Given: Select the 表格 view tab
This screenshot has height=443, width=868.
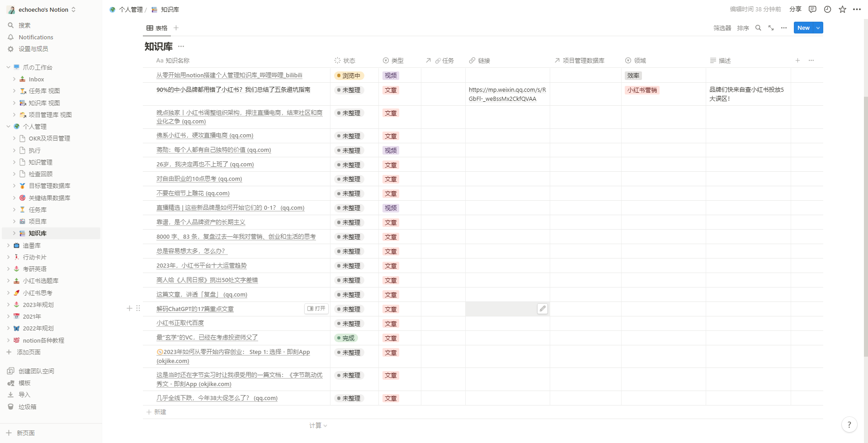Looking at the screenshot, I should pos(157,28).
